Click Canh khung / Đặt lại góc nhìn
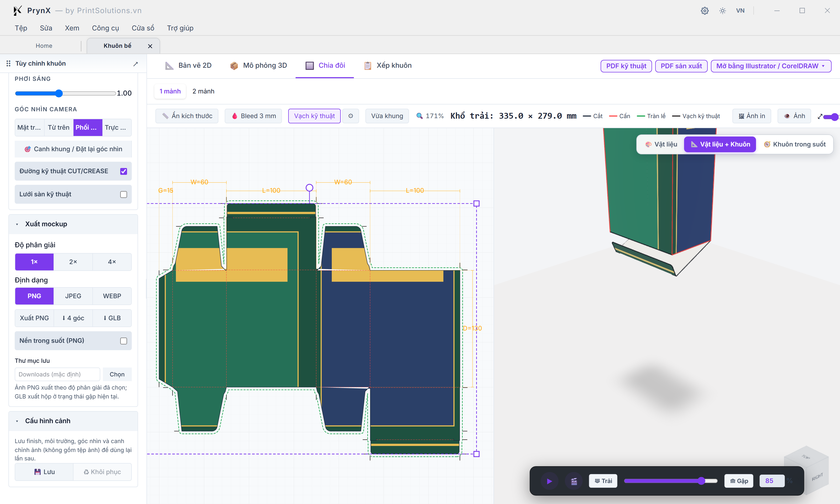 pyautogui.click(x=73, y=149)
